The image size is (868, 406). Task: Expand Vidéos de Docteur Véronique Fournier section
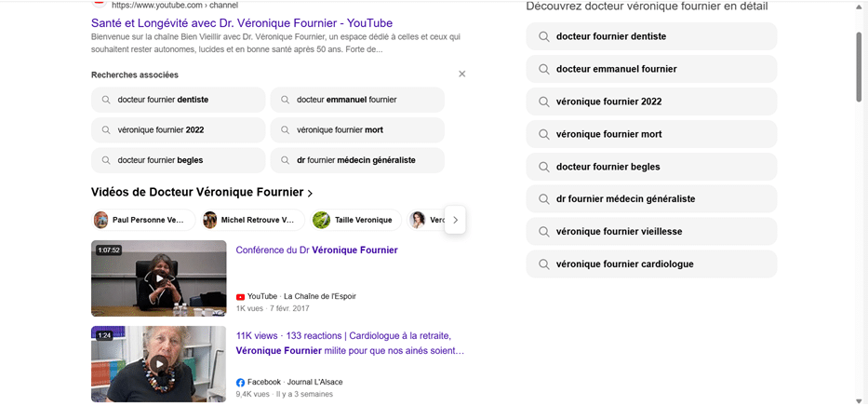[310, 193]
